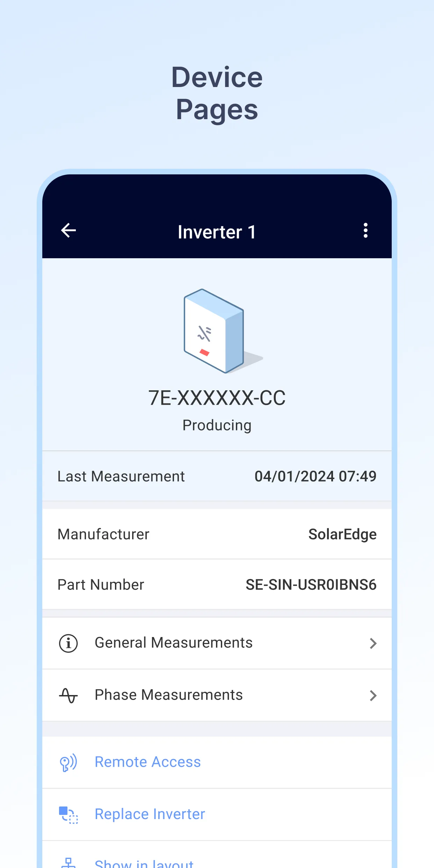Expand the General Measurements chevron
This screenshot has height=868, width=434.
[x=373, y=643]
